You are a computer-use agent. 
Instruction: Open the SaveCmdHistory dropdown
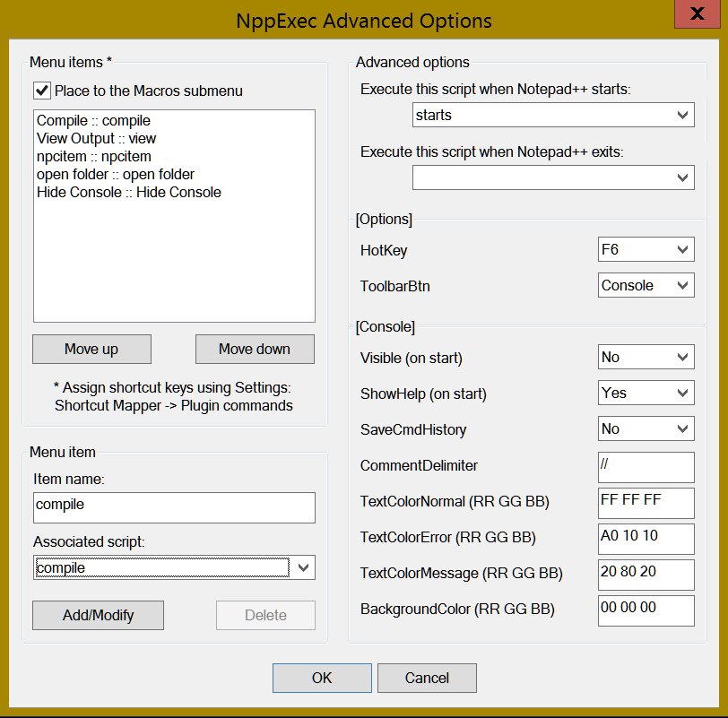(x=646, y=428)
